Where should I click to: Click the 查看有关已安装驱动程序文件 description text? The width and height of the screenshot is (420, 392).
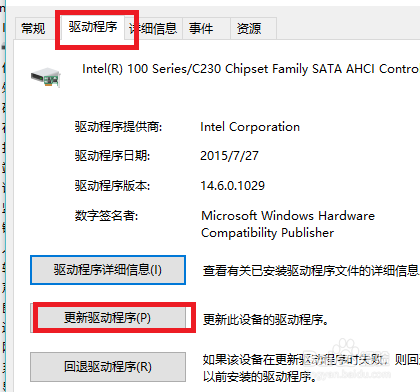(311, 271)
